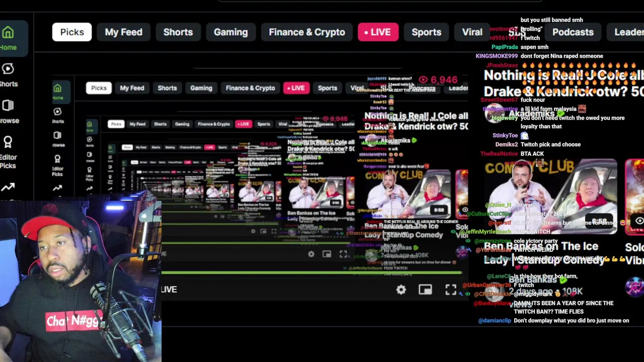Open Shorts in the outer sidebar
This screenshot has width=644, height=362.
tap(8, 74)
